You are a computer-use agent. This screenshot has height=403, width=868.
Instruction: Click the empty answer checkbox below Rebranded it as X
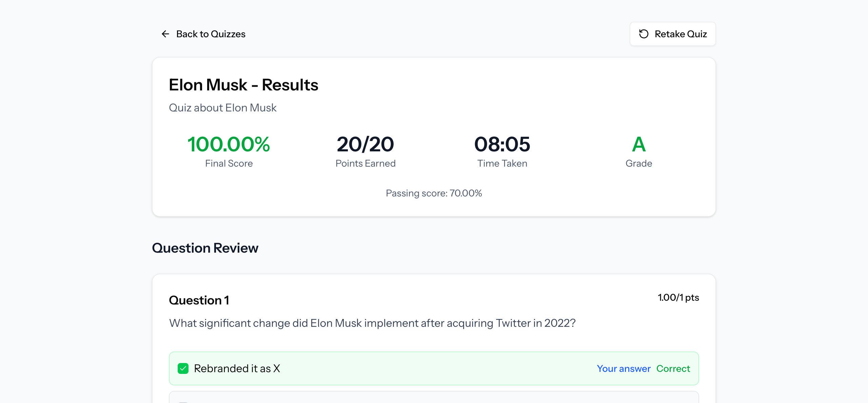[183, 401]
